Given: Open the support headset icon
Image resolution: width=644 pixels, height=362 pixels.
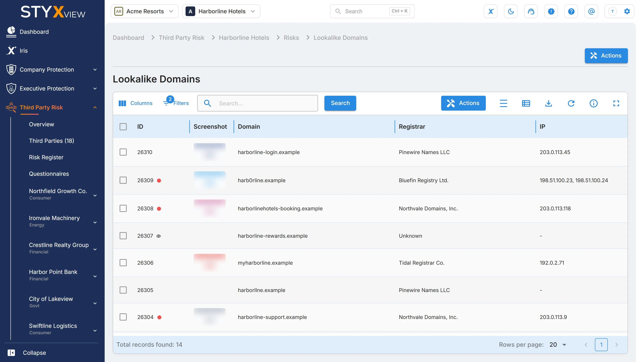Looking at the screenshot, I should point(531,11).
